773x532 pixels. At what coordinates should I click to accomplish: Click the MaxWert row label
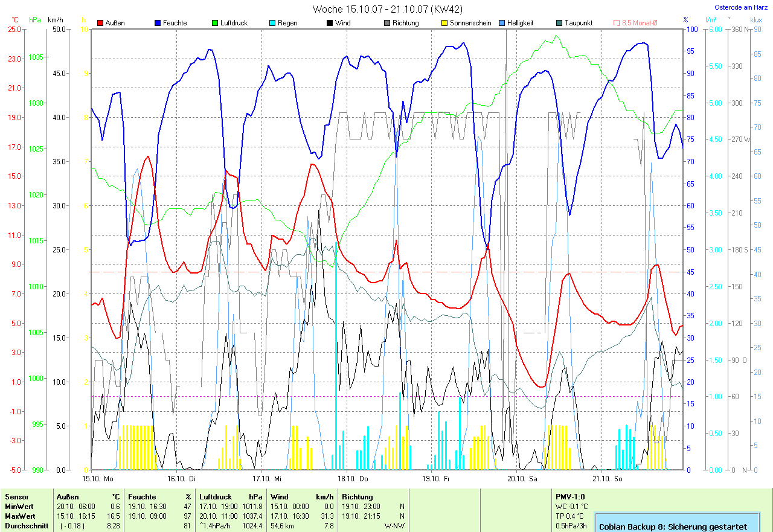(20, 516)
